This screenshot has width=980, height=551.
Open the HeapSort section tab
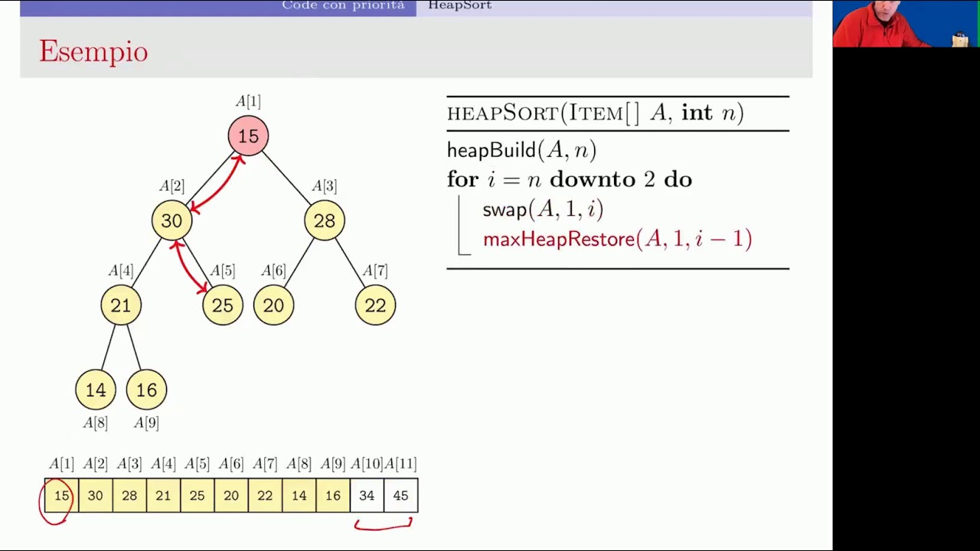(459, 5)
